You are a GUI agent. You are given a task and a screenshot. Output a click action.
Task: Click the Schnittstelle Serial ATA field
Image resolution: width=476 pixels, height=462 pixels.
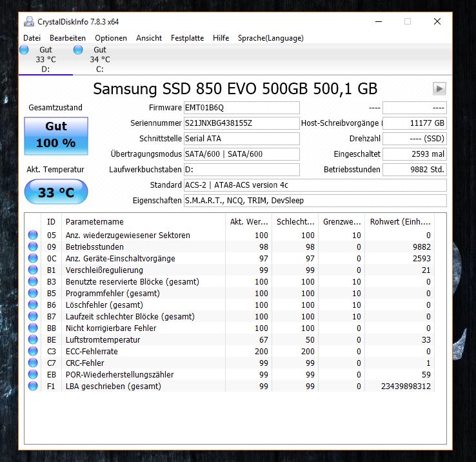point(242,139)
